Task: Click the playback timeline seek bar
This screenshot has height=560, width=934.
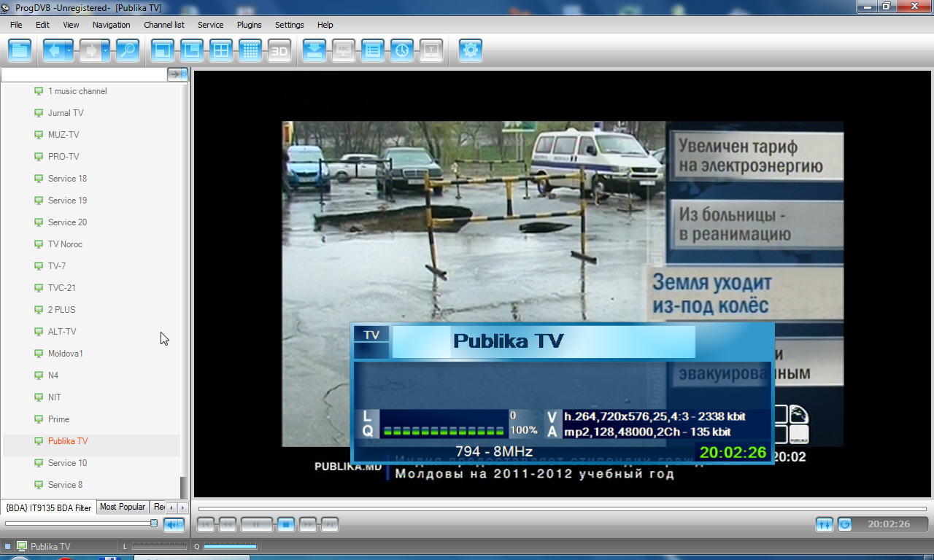Action: point(562,509)
